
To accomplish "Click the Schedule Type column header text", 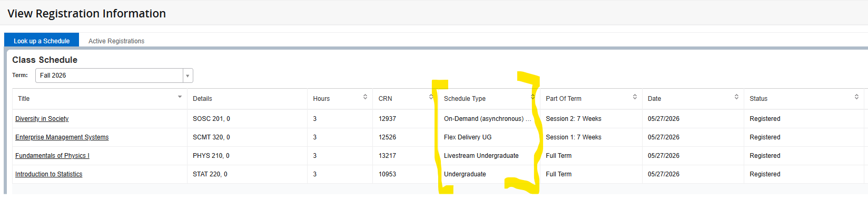I will (465, 99).
